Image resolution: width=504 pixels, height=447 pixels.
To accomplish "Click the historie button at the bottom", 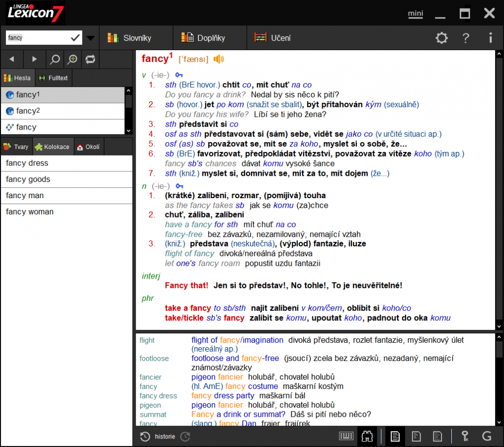I will click(x=166, y=436).
